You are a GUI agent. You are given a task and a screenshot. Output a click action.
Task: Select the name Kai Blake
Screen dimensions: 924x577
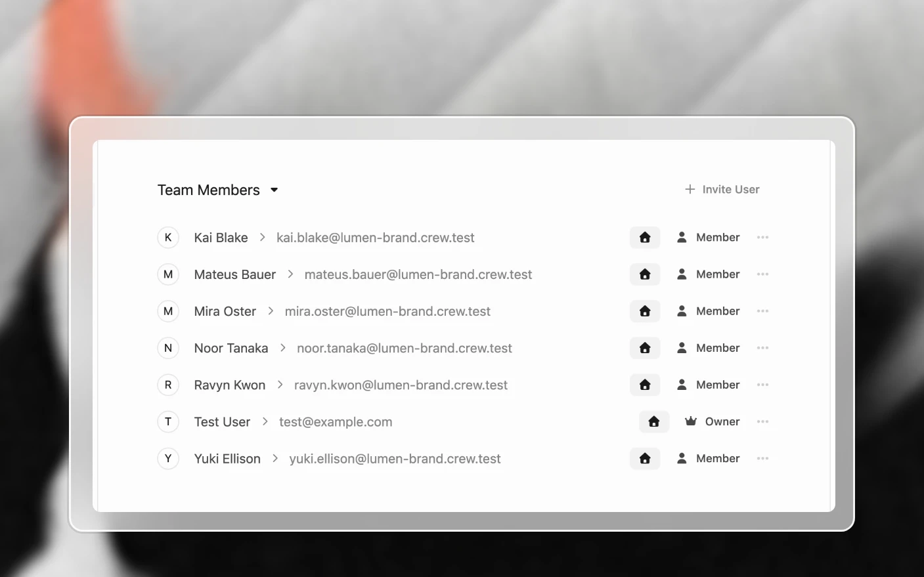click(x=221, y=238)
